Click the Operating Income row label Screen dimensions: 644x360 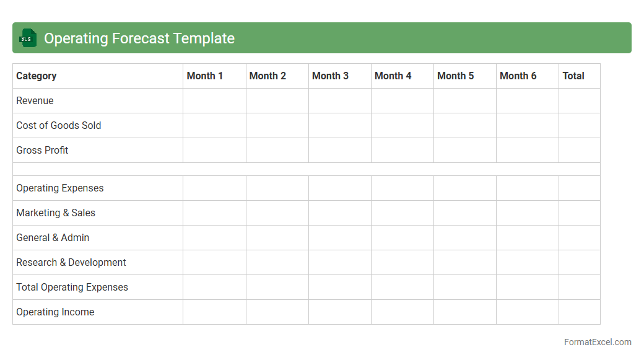(x=55, y=312)
